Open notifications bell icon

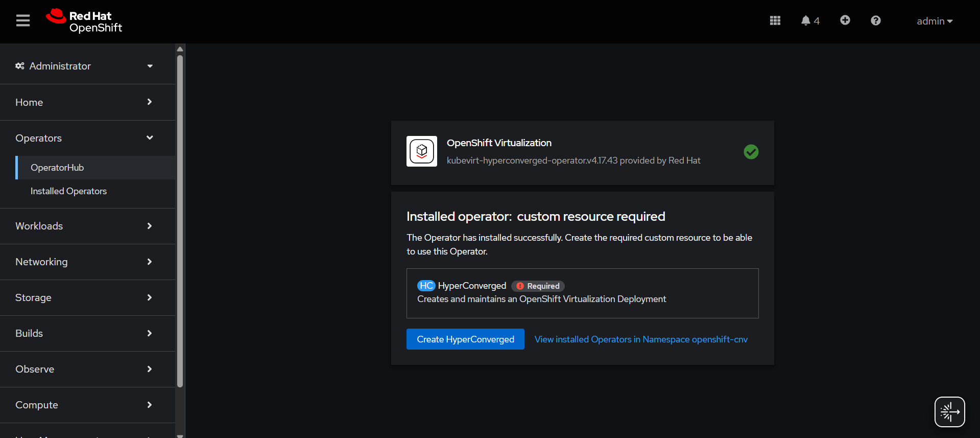tap(806, 21)
